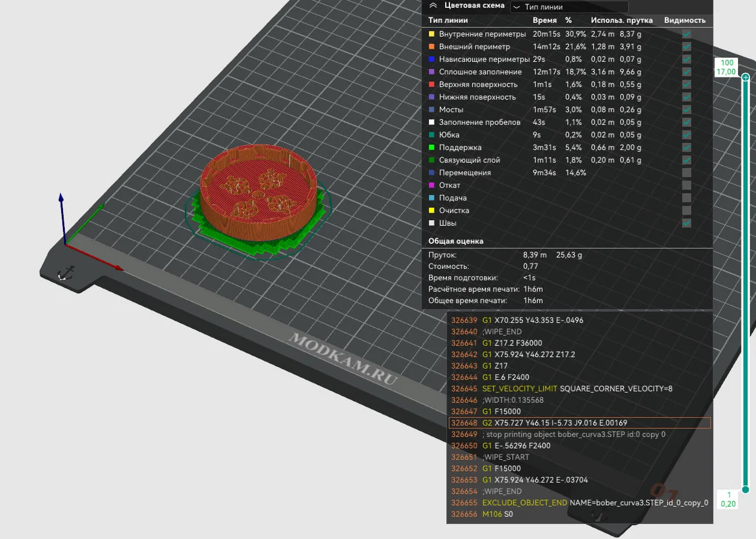This screenshot has width=756, height=539.
Task: Toggle visibility of Внутренние периметры
Action: point(686,34)
